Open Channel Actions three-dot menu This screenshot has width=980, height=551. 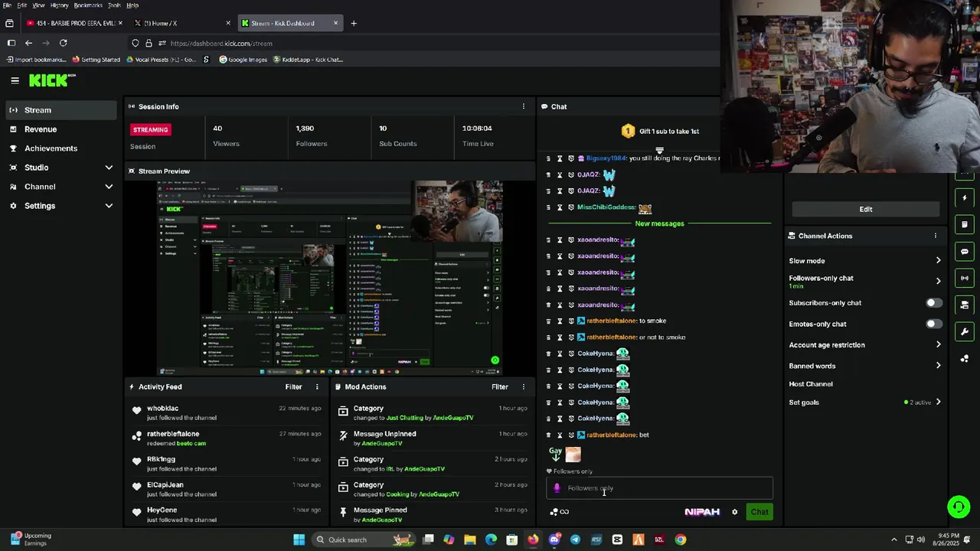[x=935, y=236]
